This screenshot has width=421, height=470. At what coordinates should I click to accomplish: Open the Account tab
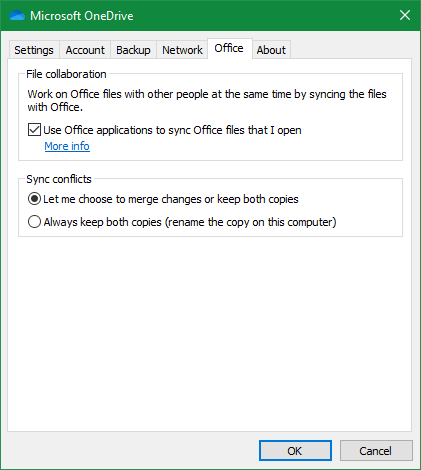tap(85, 50)
